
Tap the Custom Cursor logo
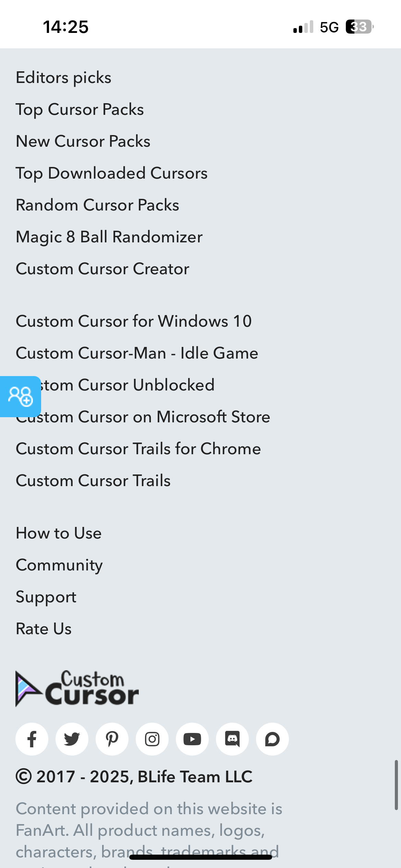click(x=77, y=688)
